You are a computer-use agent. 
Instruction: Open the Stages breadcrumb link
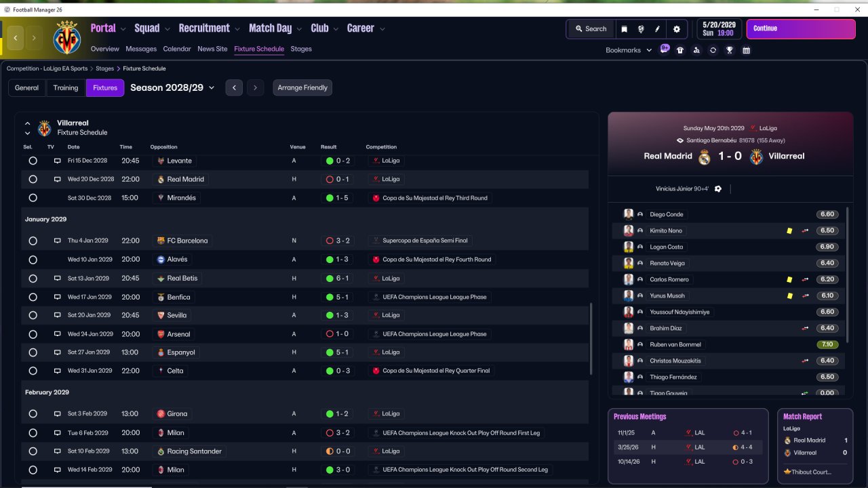(x=104, y=68)
